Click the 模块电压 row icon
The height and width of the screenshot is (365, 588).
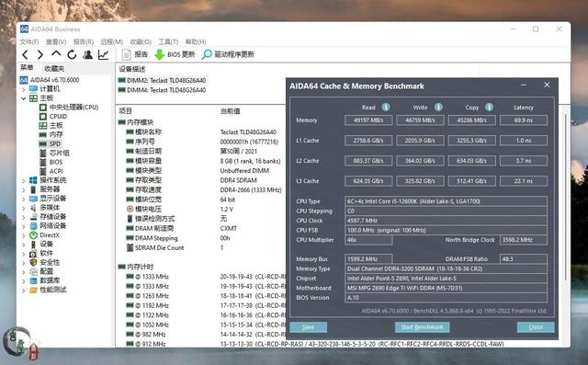pyautogui.click(x=130, y=209)
